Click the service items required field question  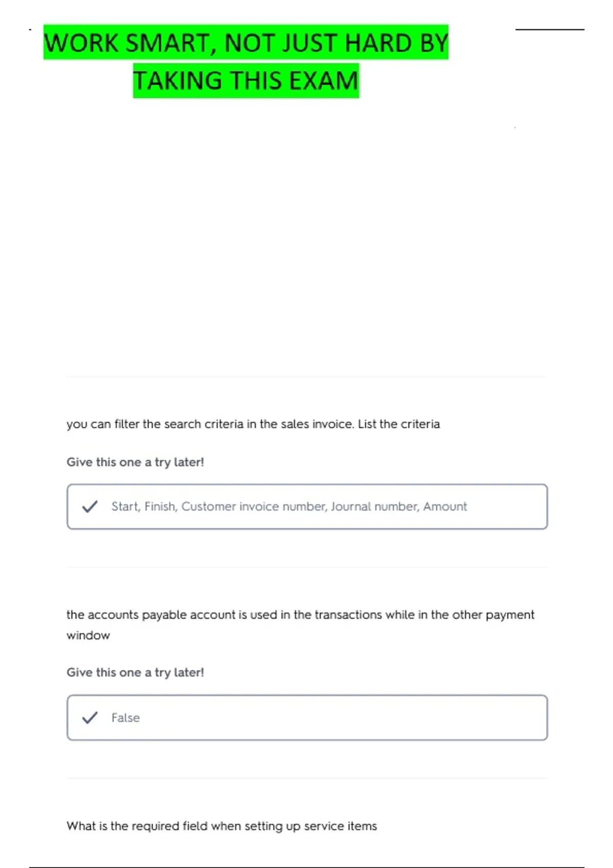point(222,826)
